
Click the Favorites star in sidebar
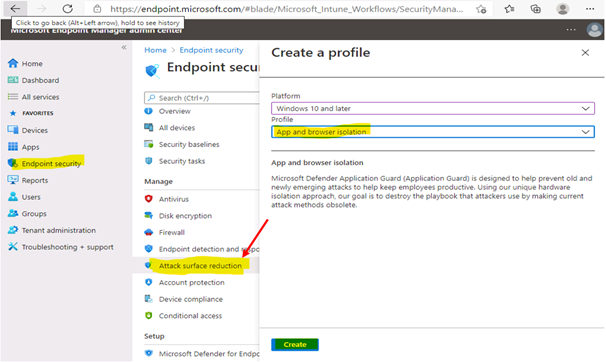point(13,113)
